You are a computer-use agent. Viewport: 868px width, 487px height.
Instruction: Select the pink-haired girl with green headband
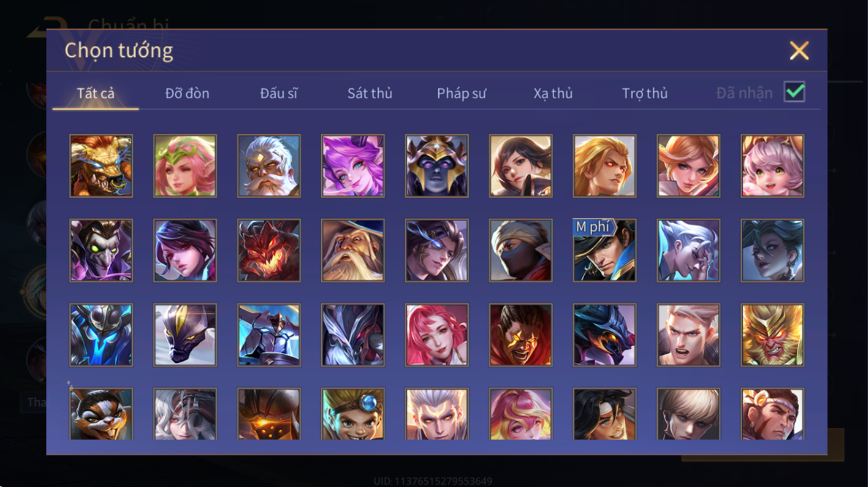pyautogui.click(x=185, y=166)
